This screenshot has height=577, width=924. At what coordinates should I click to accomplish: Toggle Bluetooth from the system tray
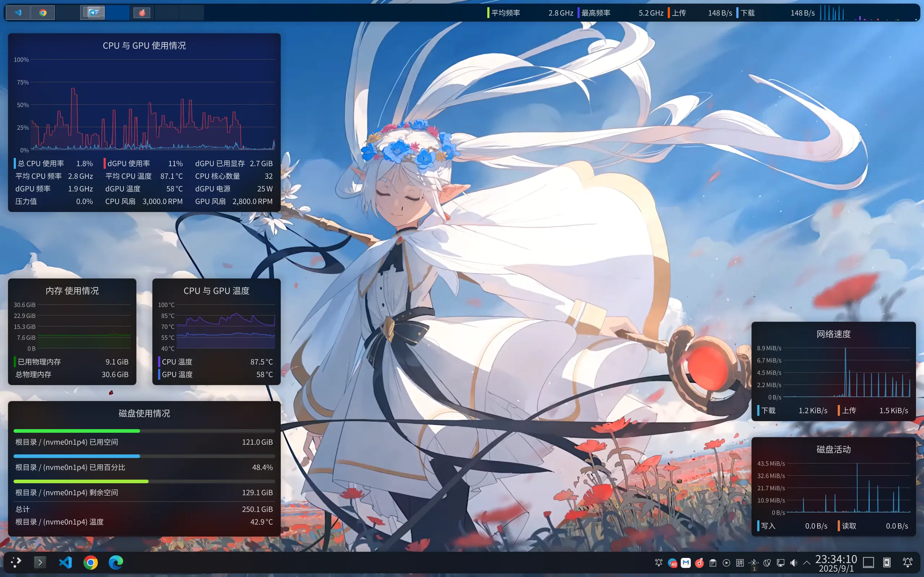(x=754, y=563)
